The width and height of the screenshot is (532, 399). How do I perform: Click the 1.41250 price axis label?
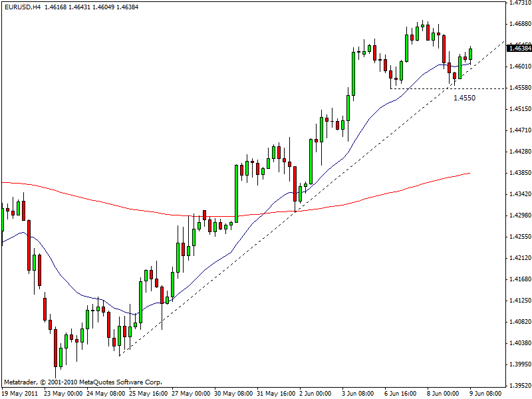pos(519,301)
